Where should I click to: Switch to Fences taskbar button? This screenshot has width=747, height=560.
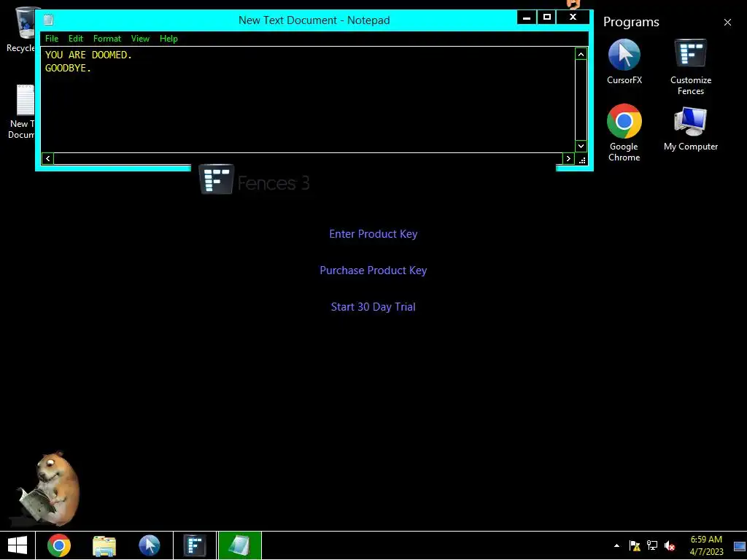[x=195, y=545]
